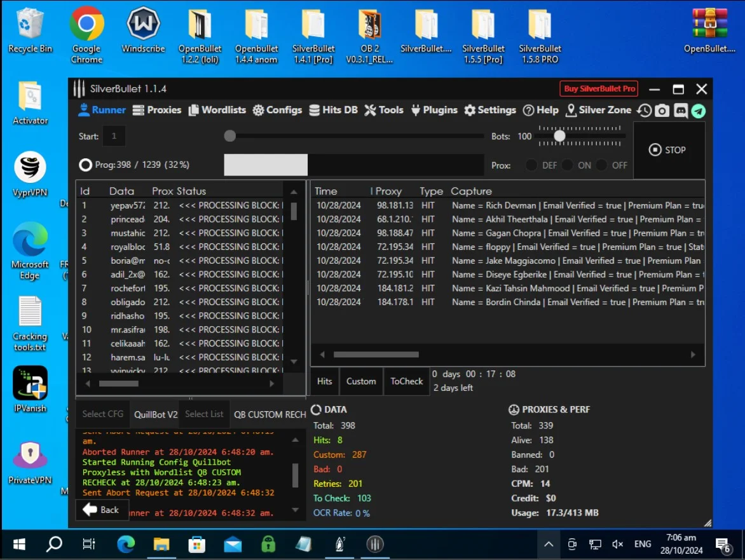
Task: Open the Wordlists tab
Action: pyautogui.click(x=217, y=110)
